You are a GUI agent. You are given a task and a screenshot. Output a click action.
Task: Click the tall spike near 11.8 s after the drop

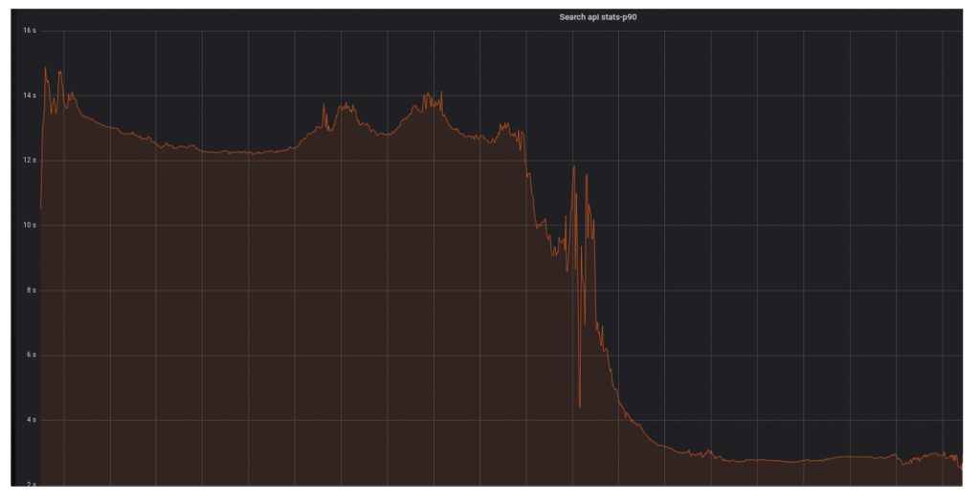click(573, 166)
